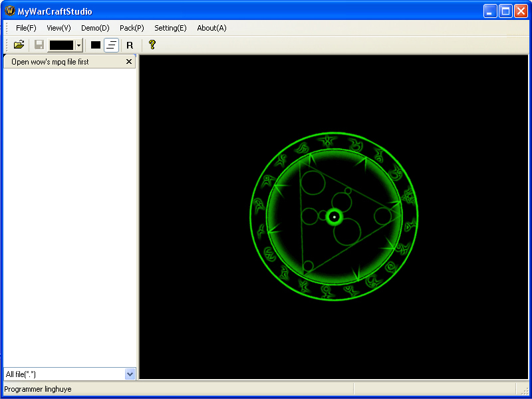Viewport: 532px width, 399px height.
Task: Expand the 'All file(*.*)' filter dropdown arrow
Action: coord(130,374)
